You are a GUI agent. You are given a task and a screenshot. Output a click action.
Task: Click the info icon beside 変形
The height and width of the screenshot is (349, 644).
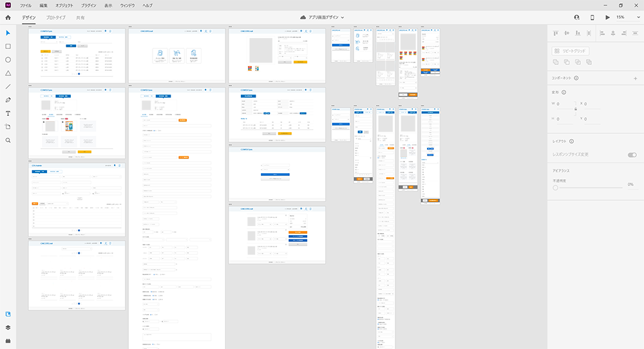[x=563, y=92]
